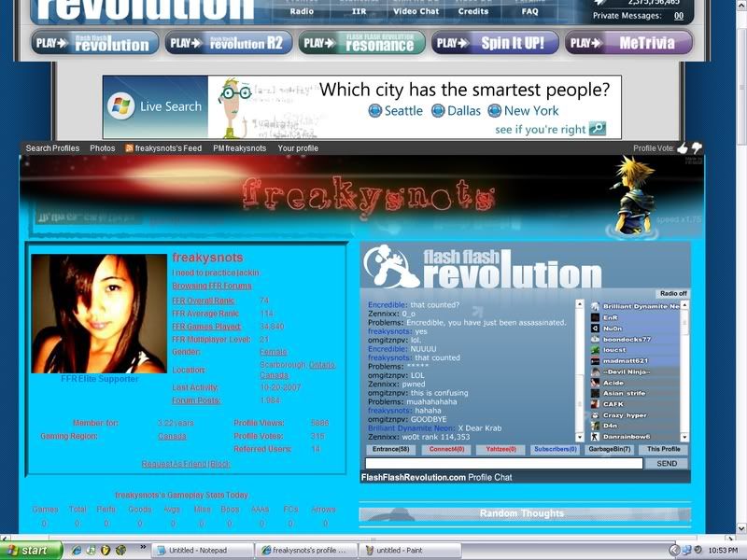Screen dimensions: 747x560
Task: Switch to the Subscribers(0) chat tab
Action: click(555, 450)
